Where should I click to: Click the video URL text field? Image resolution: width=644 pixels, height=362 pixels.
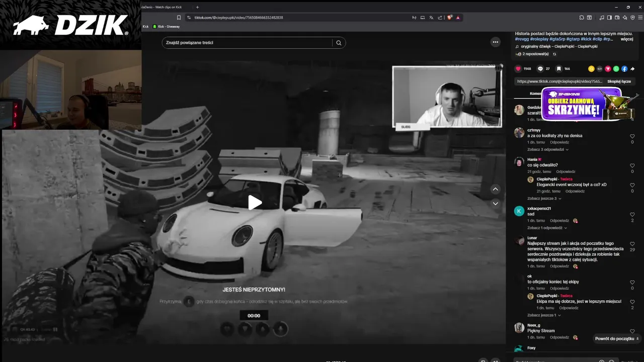point(559,81)
